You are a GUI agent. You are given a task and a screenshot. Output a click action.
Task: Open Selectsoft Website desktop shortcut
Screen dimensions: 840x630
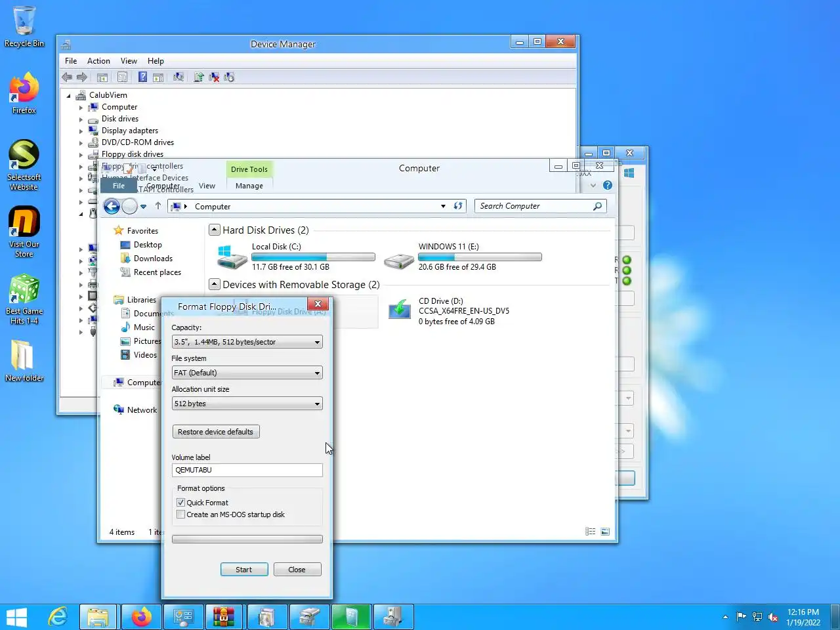click(24, 165)
